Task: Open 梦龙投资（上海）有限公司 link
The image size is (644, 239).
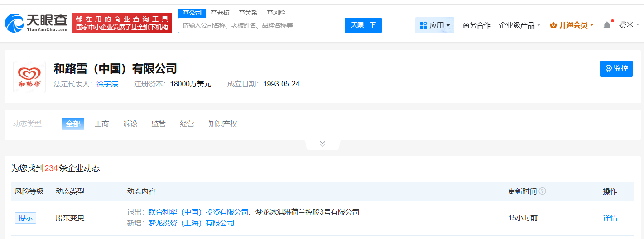Action: coord(192,223)
